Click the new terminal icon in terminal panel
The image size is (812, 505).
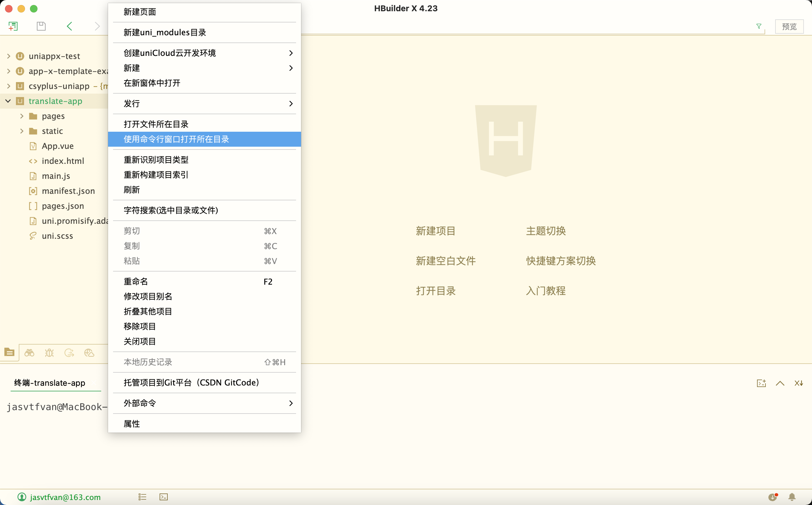[761, 383]
